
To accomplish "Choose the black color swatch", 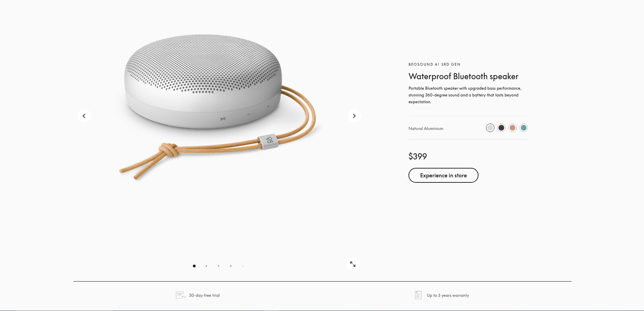I will (501, 128).
